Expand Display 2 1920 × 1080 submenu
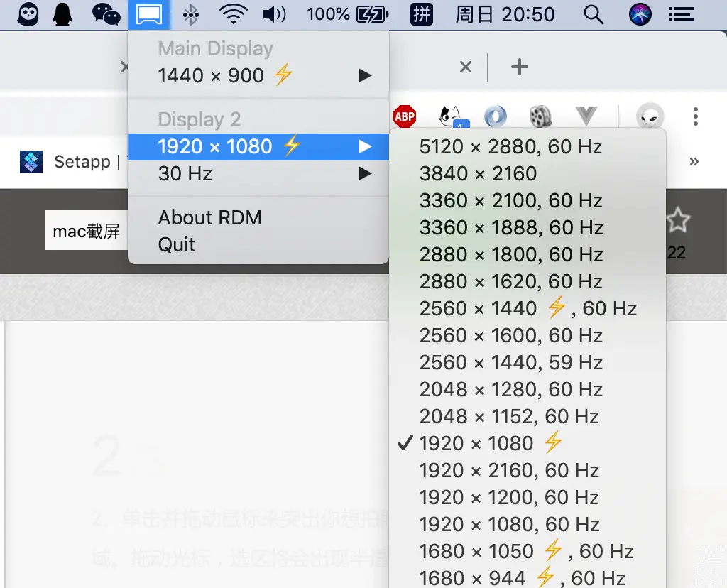This screenshot has height=588, width=727. pos(258,147)
